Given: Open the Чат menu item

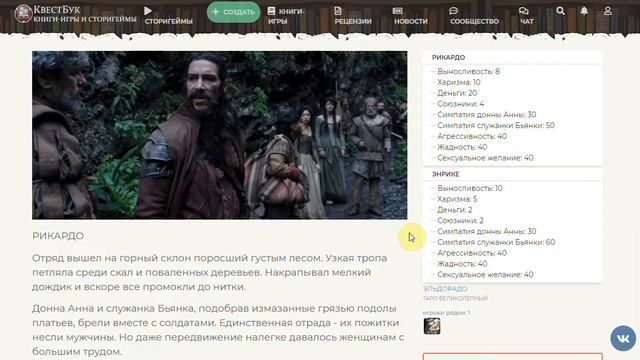Looking at the screenshot, I should coord(526,16).
